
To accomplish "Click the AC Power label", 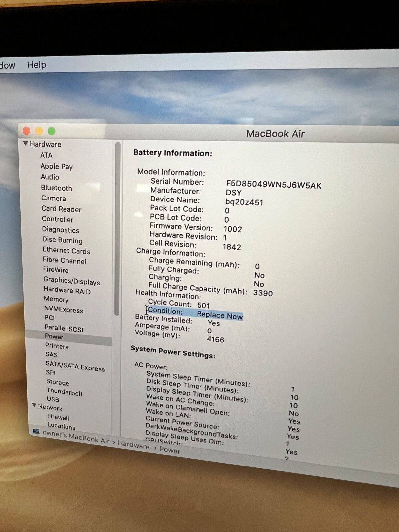I will pos(151,366).
